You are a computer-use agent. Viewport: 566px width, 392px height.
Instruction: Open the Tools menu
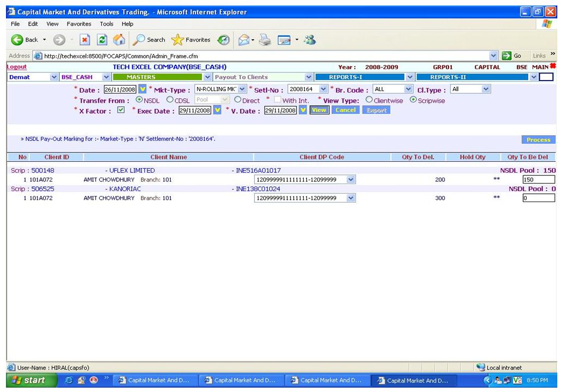[x=107, y=24]
